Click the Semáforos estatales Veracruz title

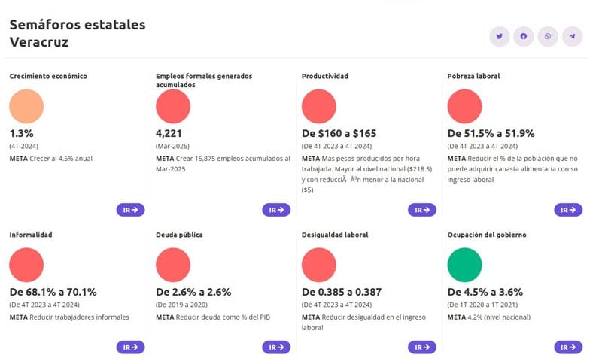click(77, 33)
